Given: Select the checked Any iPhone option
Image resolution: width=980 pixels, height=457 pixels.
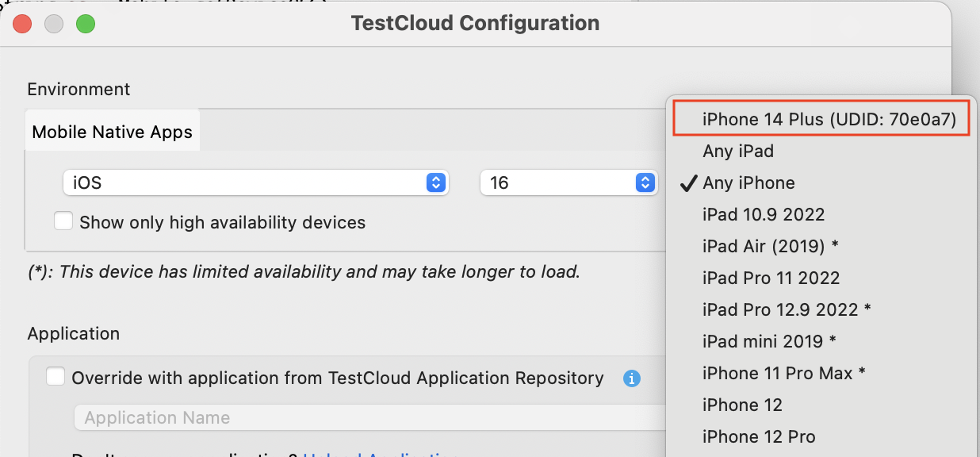Looking at the screenshot, I should [748, 182].
